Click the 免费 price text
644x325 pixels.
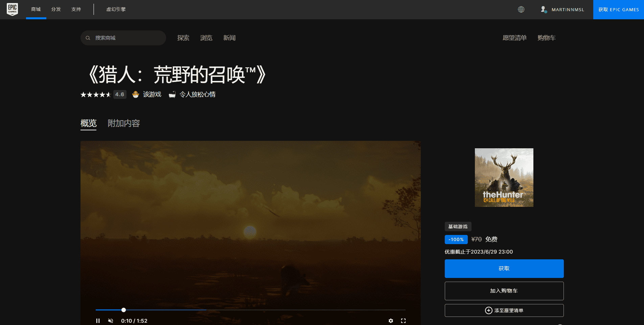(491, 239)
